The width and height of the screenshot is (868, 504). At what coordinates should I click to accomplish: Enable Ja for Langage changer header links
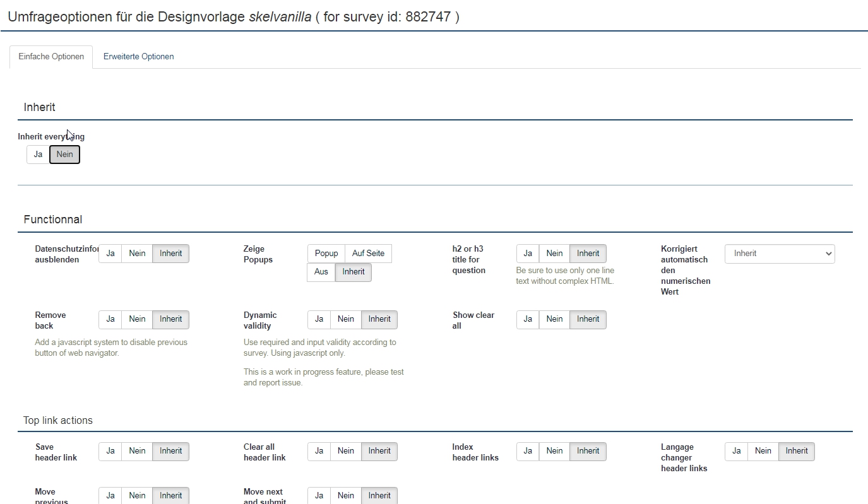click(x=736, y=451)
